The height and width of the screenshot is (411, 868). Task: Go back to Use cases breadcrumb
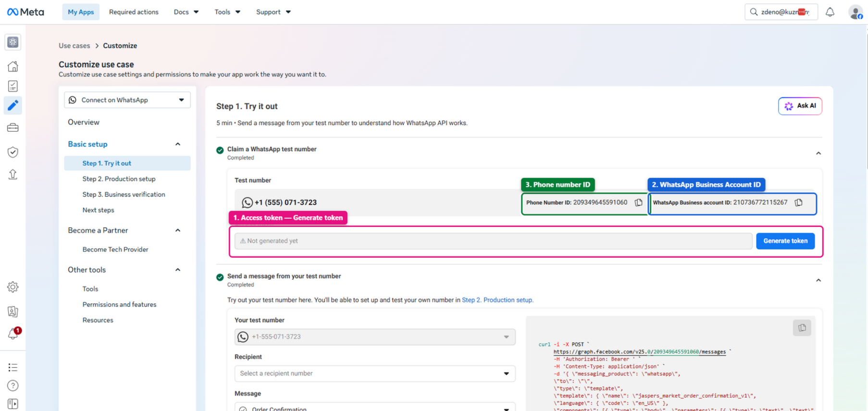pos(74,46)
